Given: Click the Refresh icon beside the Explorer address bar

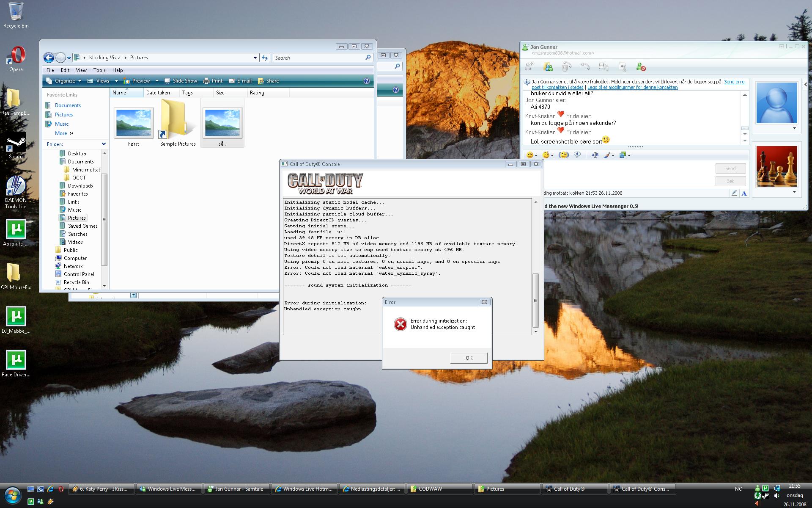Looking at the screenshot, I should (x=265, y=58).
